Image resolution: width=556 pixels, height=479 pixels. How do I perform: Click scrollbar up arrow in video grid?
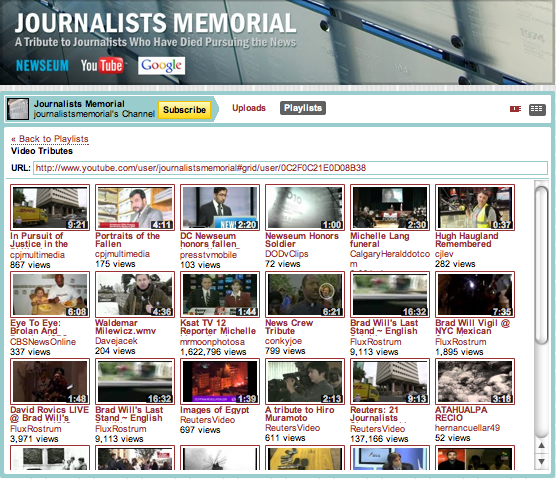click(x=541, y=445)
